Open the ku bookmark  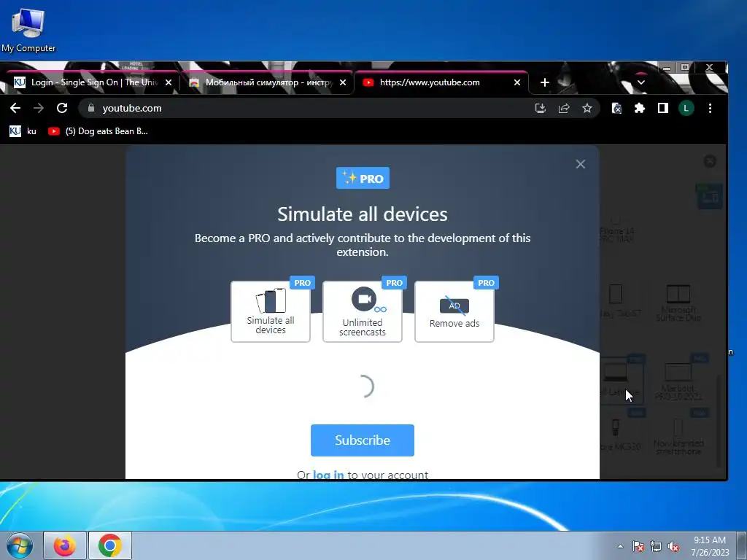23,131
